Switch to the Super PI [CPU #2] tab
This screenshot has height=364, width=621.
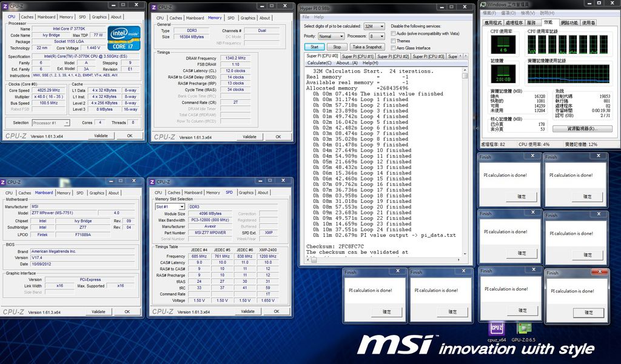coord(393,56)
